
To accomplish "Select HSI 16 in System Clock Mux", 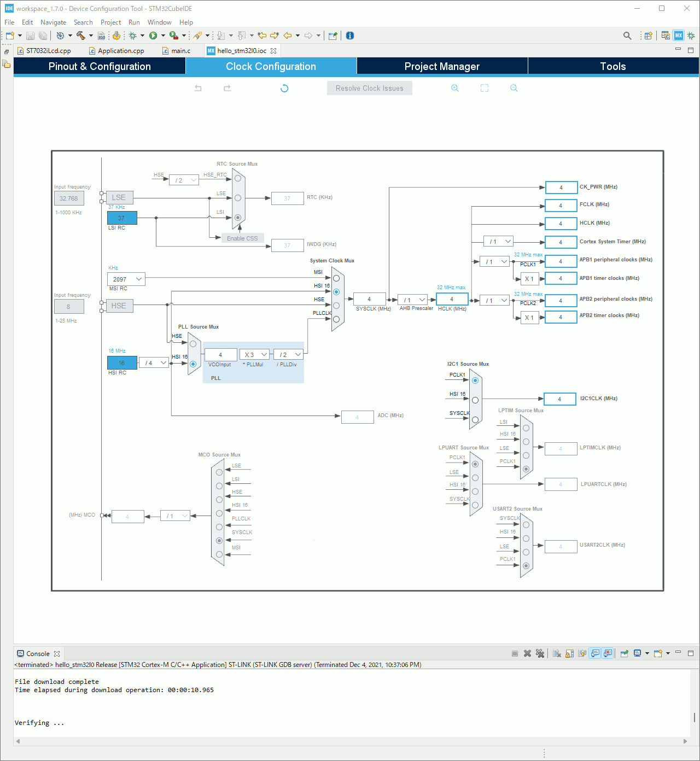I will [x=336, y=292].
